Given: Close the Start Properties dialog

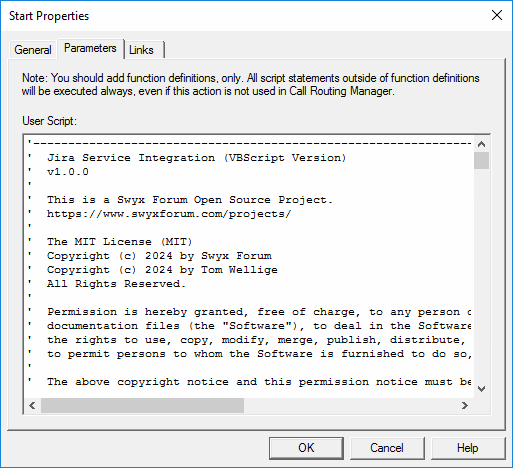Looking at the screenshot, I should [x=497, y=15].
